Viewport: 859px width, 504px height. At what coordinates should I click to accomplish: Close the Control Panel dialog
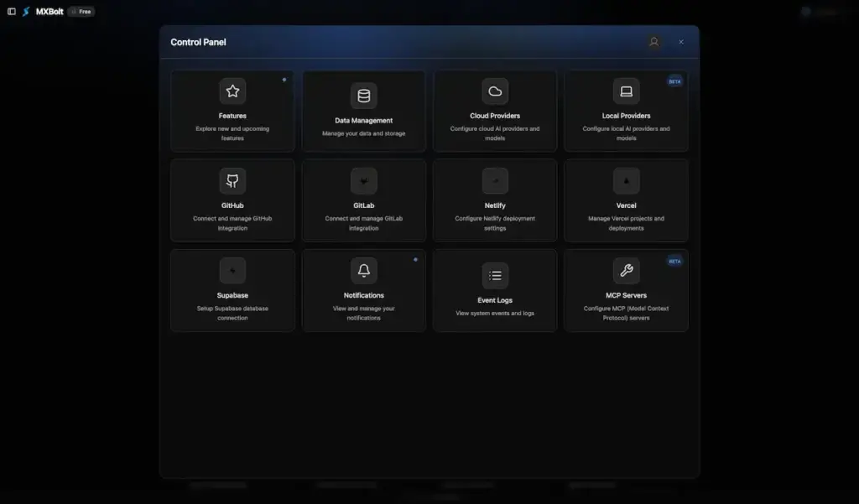[681, 42]
